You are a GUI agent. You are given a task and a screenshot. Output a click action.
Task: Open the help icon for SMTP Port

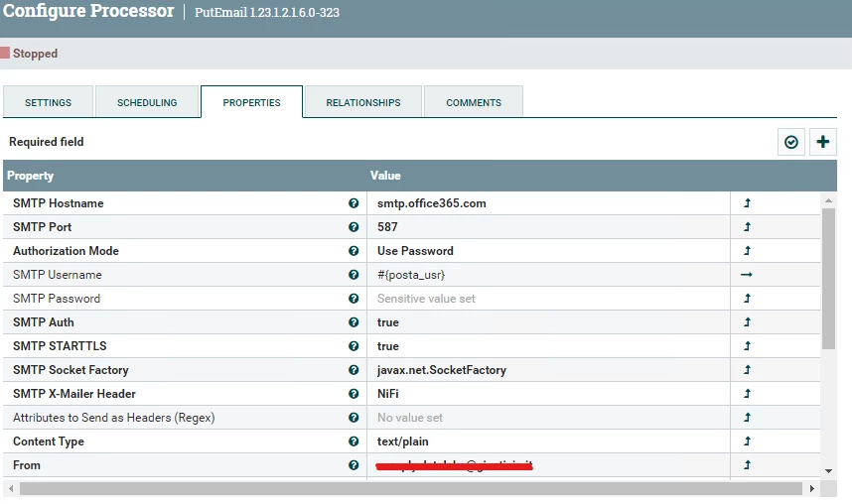point(354,227)
